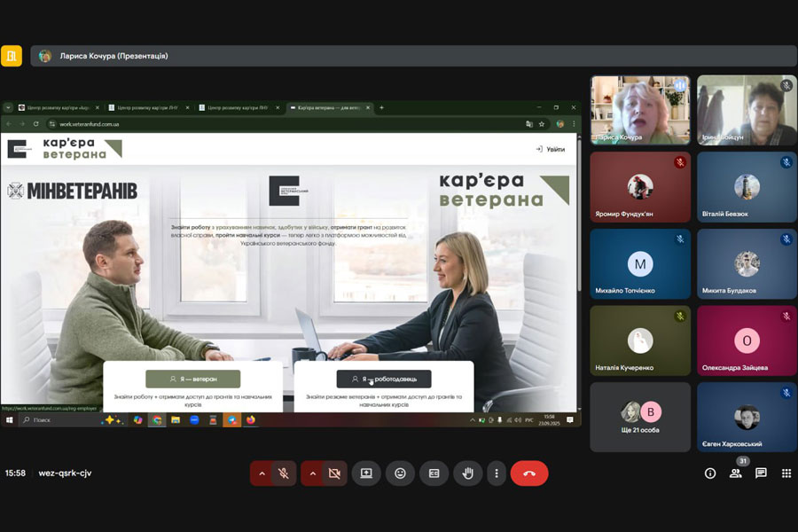Screen dimensions: 798x532
Task: Open the Windows notification center icon
Action: tap(570, 420)
